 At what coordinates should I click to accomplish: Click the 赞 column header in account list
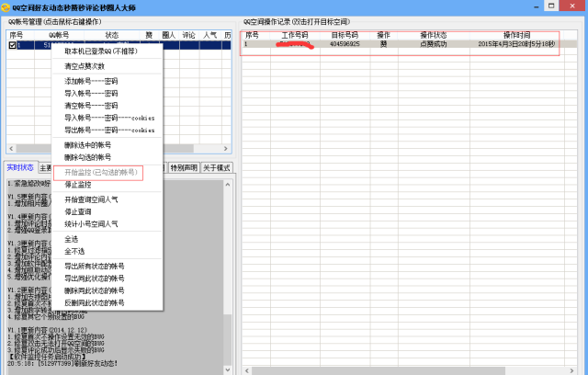149,35
